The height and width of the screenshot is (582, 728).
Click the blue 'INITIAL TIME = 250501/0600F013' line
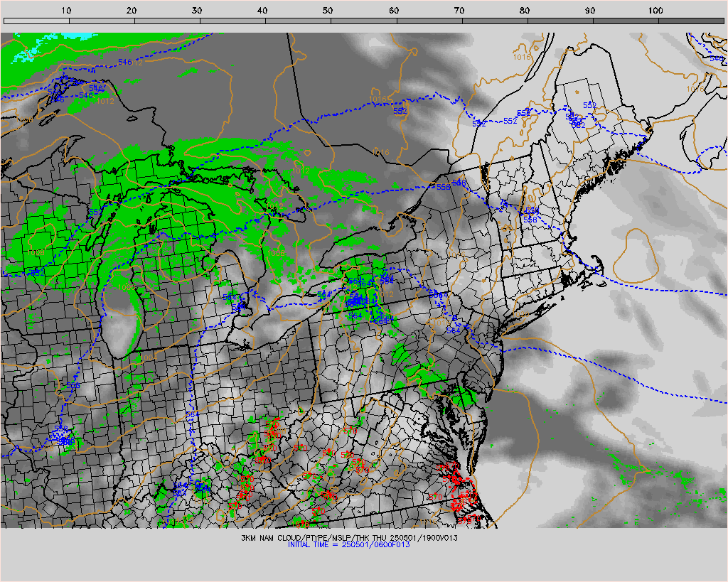[349, 545]
